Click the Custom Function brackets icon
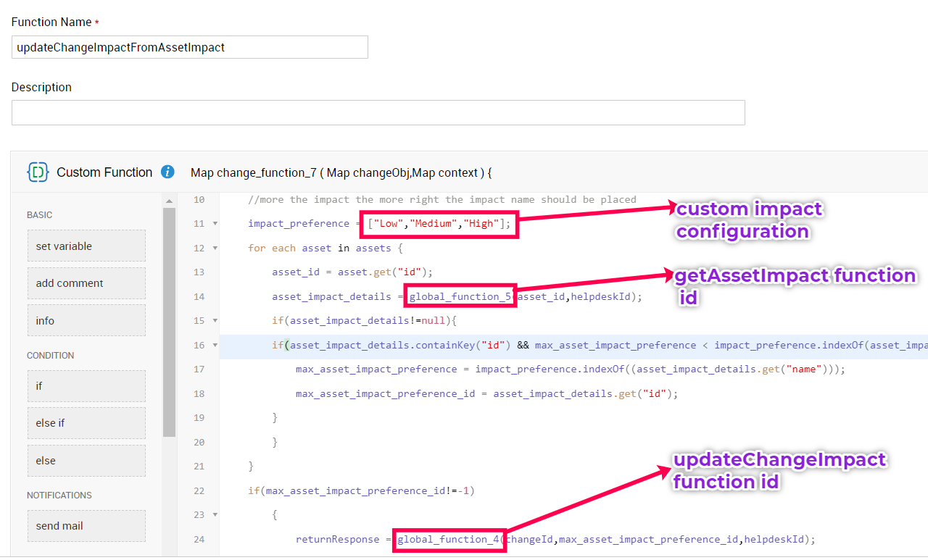This screenshot has width=928, height=560. 38,172
